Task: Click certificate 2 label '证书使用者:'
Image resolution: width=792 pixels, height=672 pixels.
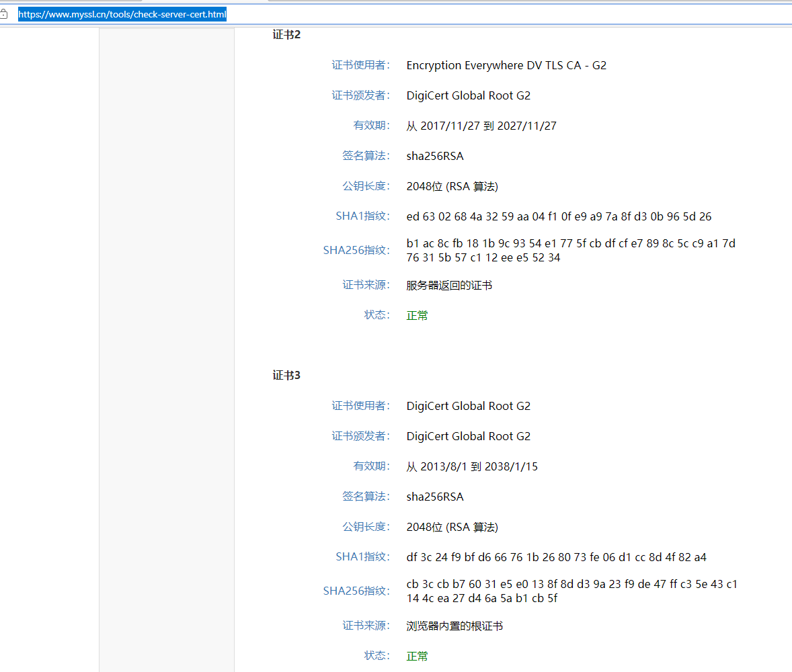Action: (x=360, y=65)
